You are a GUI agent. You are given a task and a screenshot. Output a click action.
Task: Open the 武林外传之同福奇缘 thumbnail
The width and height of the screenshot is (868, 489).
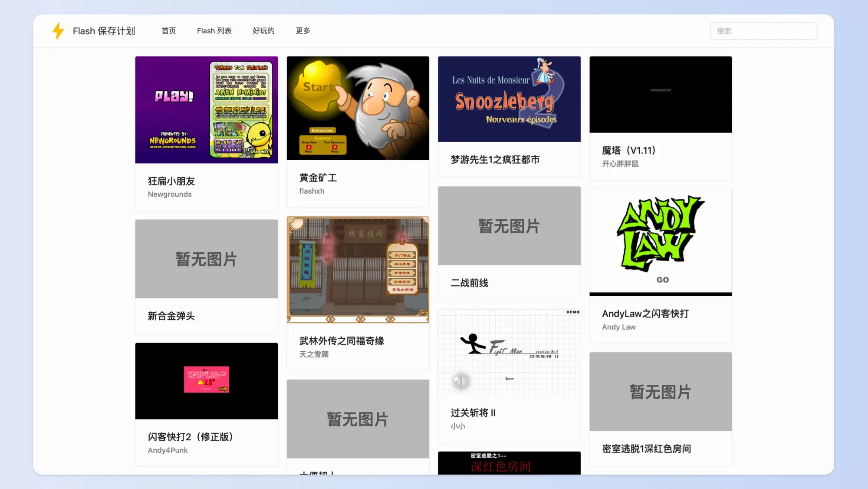pyautogui.click(x=358, y=270)
